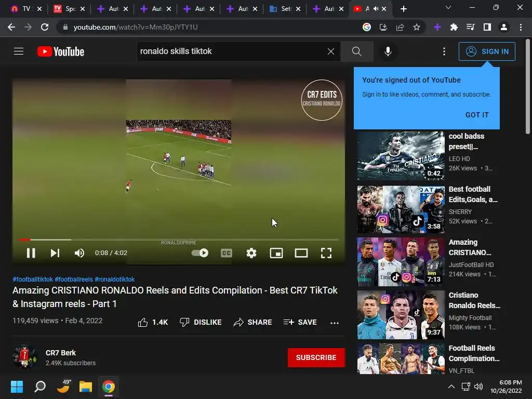The image size is (532, 399).
Task: Open Chrome three-dot menu
Action: pyautogui.click(x=521, y=27)
